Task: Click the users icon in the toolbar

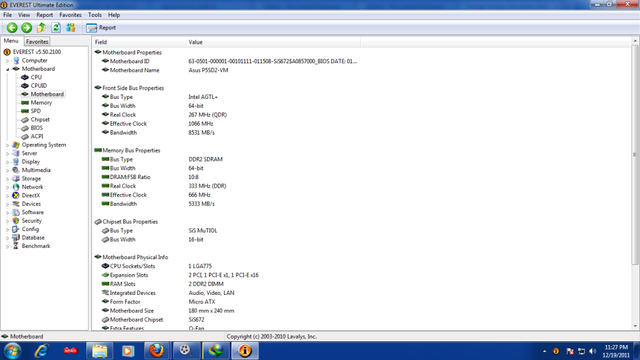Action: click(71, 27)
